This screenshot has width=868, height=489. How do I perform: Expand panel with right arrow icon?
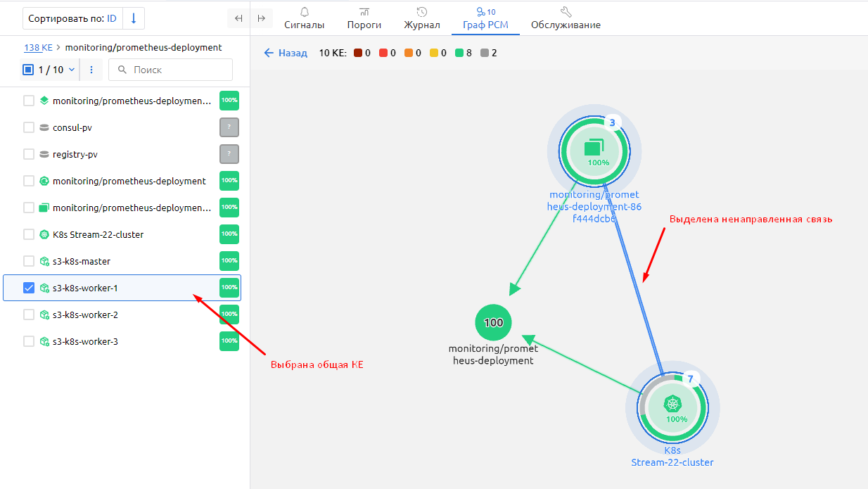pos(262,18)
